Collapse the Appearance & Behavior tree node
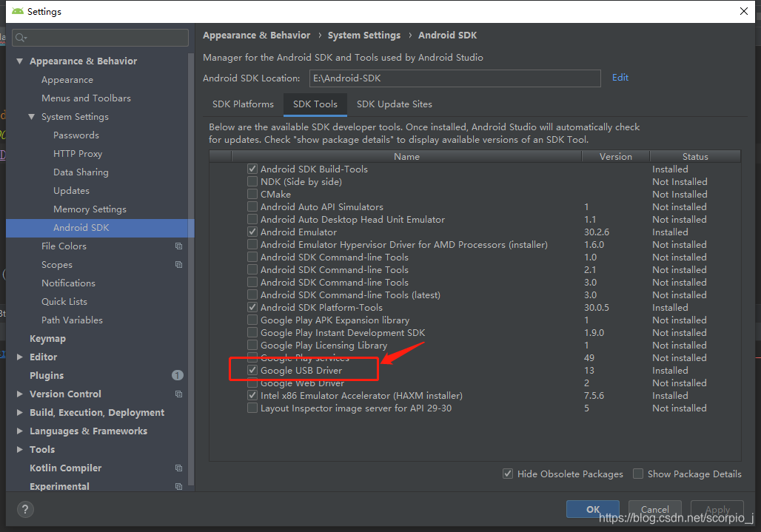Viewport: 761px width, 532px height. [x=20, y=61]
